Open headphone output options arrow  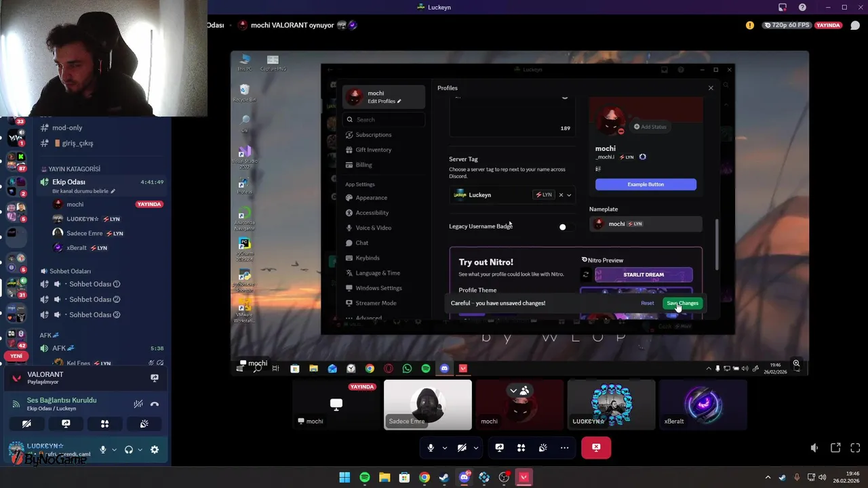click(140, 449)
